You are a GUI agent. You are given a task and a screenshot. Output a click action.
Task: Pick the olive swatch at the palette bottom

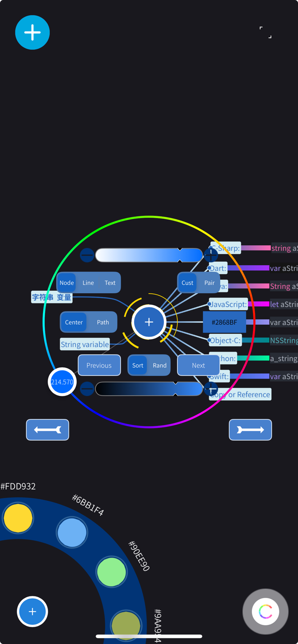coord(126,625)
